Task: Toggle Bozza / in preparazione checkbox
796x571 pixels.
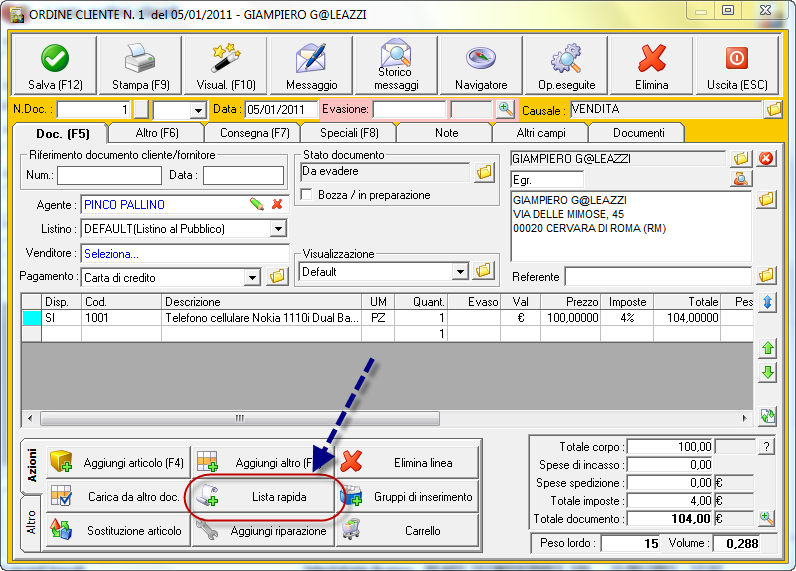Action: [306, 195]
